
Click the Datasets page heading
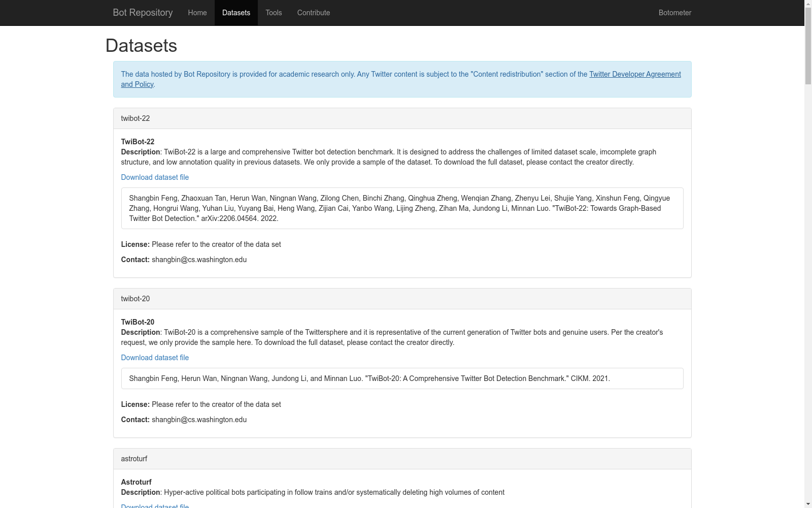(141, 46)
